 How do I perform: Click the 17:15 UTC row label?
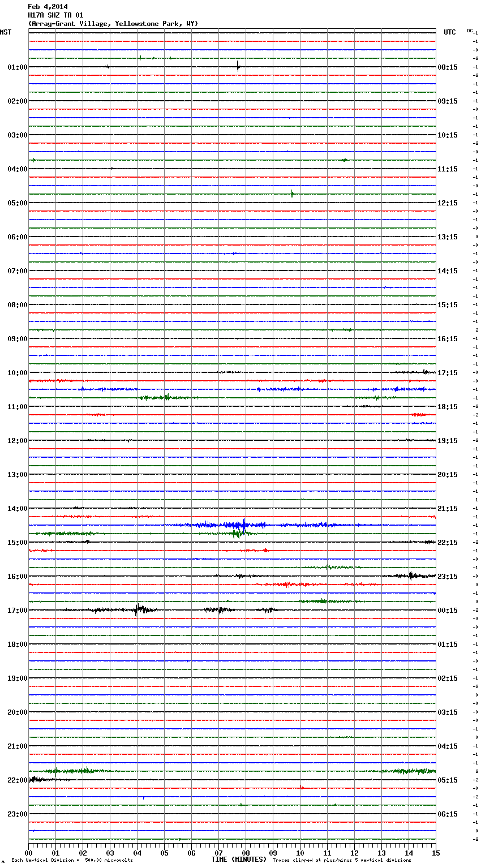pos(448,373)
